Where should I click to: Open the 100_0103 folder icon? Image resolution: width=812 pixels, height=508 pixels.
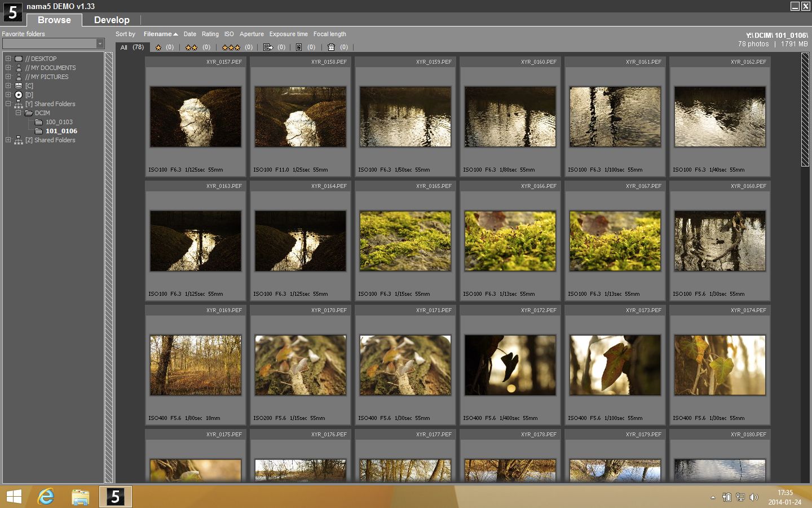coord(39,122)
